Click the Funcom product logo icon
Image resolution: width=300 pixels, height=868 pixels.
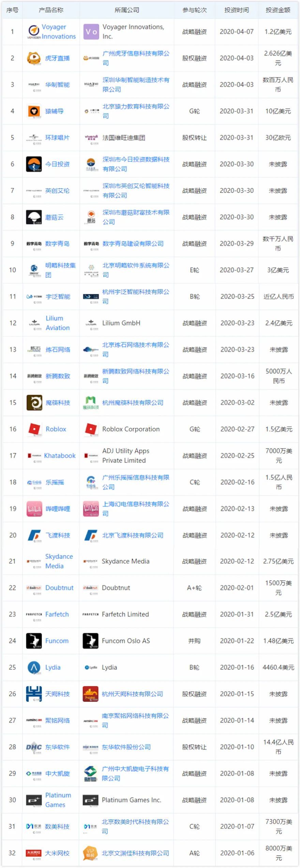click(34, 641)
